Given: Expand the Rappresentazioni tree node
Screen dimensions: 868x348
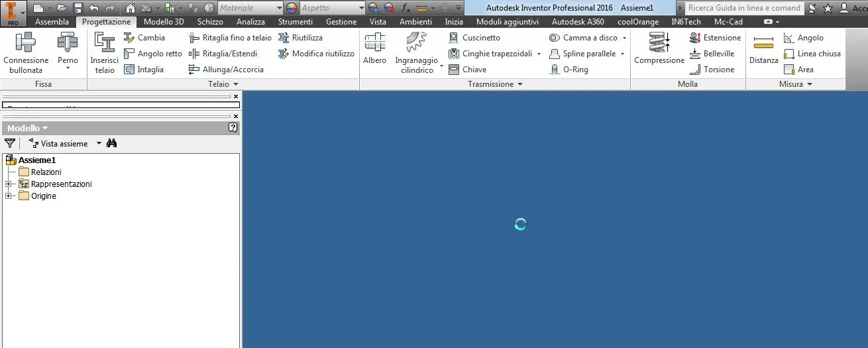Looking at the screenshot, I should pos(8,184).
